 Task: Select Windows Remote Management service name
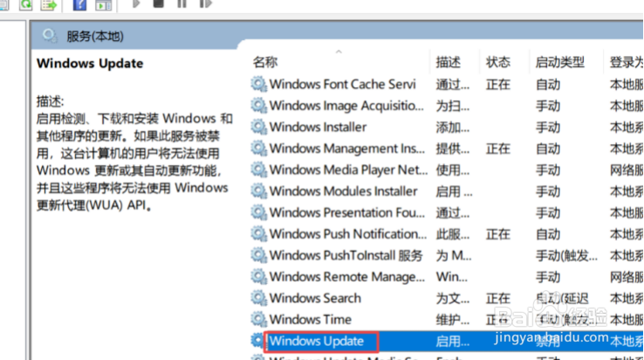[x=347, y=277]
